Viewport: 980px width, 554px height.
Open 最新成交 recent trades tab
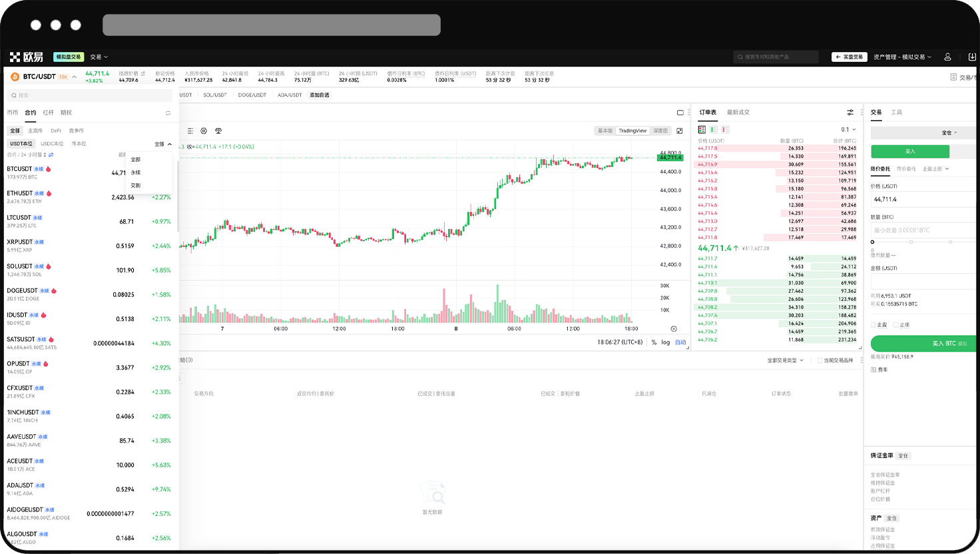738,113
